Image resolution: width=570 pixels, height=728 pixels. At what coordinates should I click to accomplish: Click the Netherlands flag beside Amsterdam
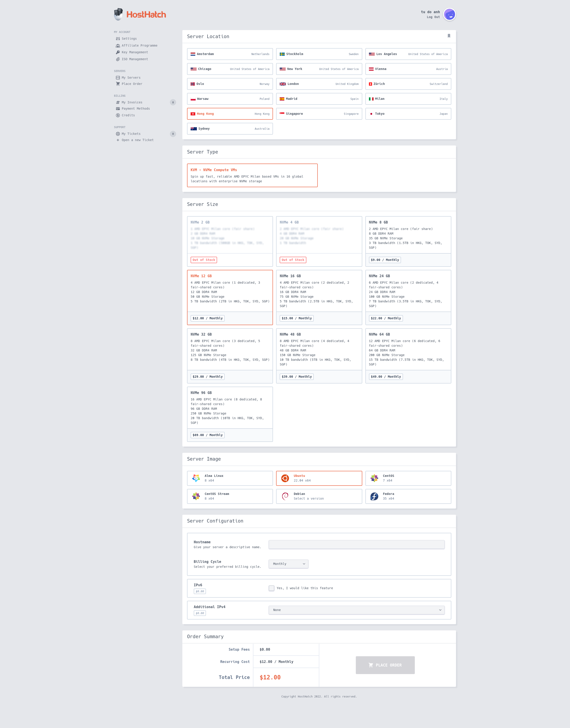coord(193,54)
